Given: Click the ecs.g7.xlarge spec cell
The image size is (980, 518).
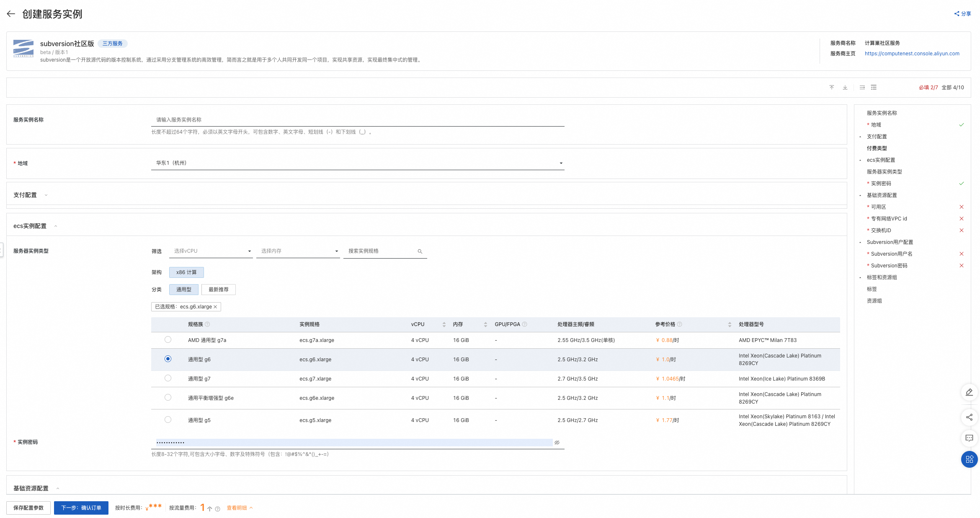Looking at the screenshot, I should pos(315,379).
